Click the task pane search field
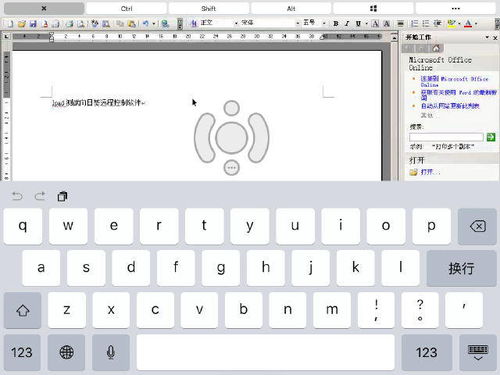Image resolution: width=500 pixels, height=375 pixels. point(446,137)
